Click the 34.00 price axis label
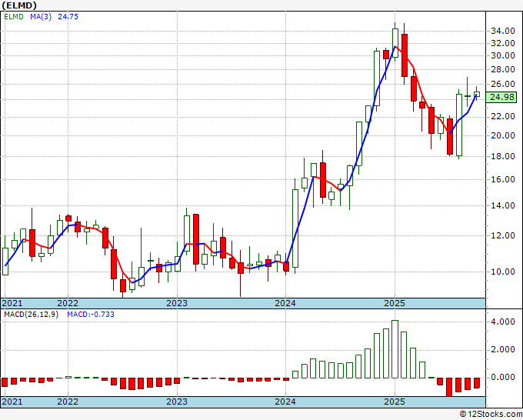Image resolution: width=523 pixels, height=420 pixels. point(502,31)
